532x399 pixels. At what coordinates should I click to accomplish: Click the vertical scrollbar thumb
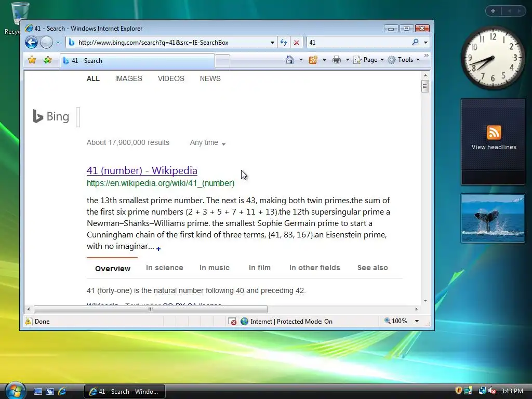pyautogui.click(x=425, y=86)
